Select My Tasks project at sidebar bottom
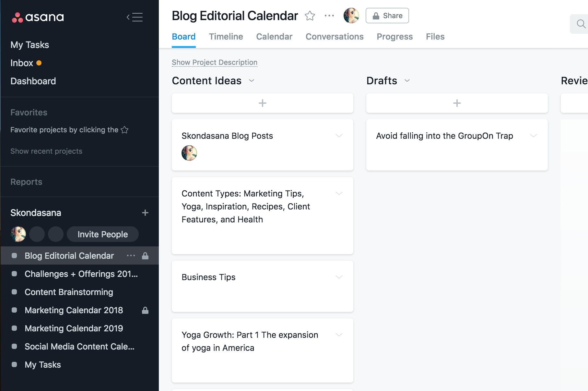588x391 pixels. click(x=43, y=365)
